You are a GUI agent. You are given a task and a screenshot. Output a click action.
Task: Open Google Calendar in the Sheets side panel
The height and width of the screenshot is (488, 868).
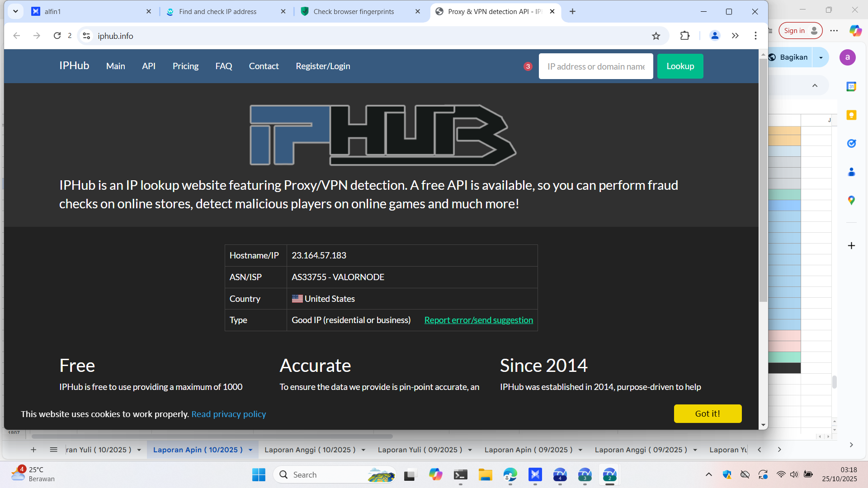(x=851, y=86)
